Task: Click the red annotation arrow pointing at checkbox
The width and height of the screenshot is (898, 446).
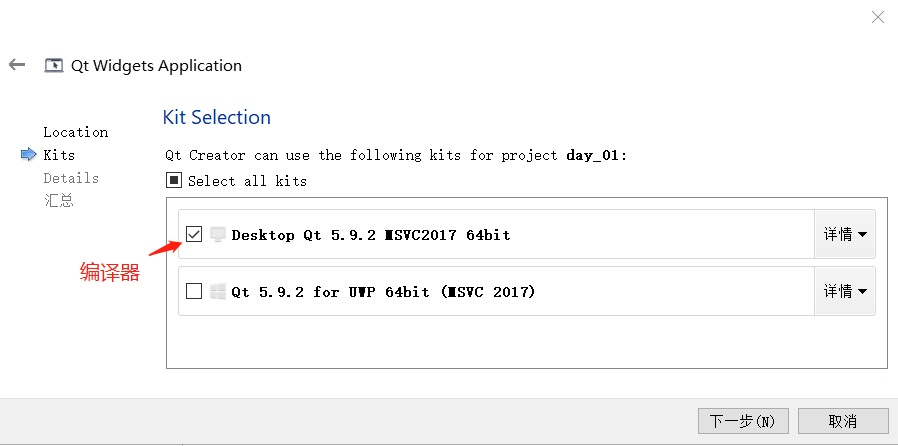Action: point(166,246)
